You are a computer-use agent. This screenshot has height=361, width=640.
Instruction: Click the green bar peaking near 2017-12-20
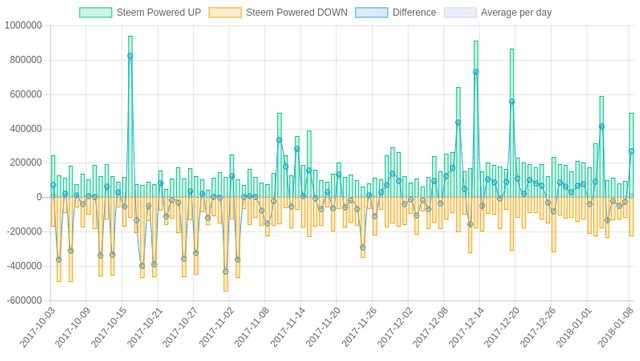click(512, 123)
